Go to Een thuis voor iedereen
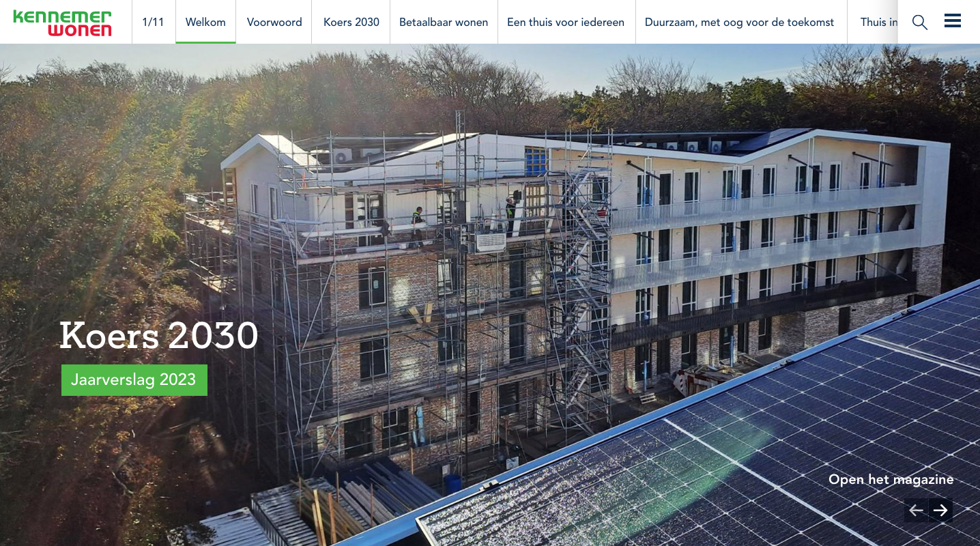 click(x=566, y=22)
